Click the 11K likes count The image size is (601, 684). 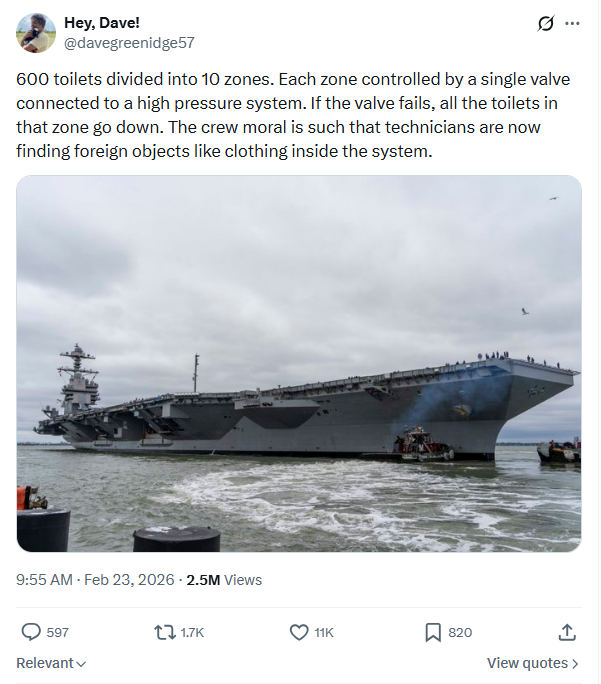324,632
